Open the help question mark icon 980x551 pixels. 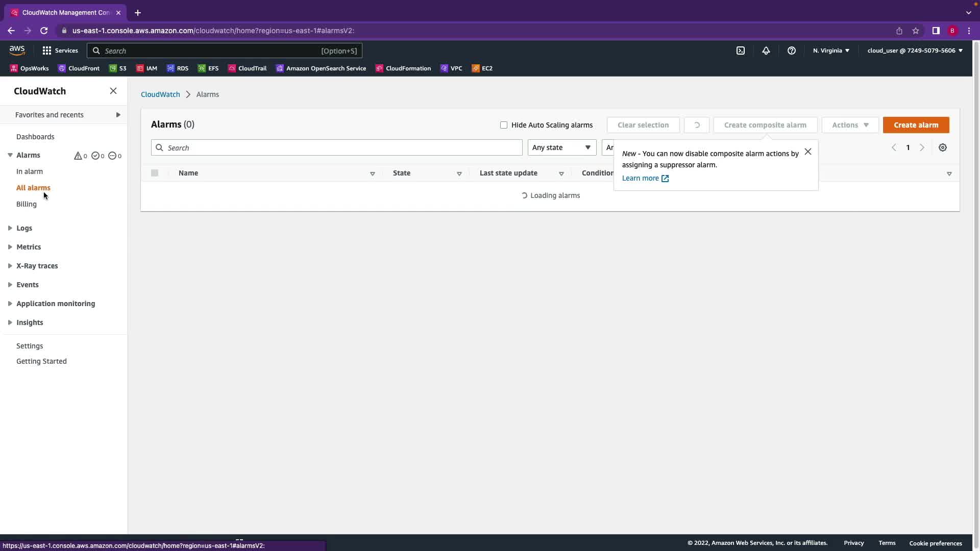(x=791, y=51)
